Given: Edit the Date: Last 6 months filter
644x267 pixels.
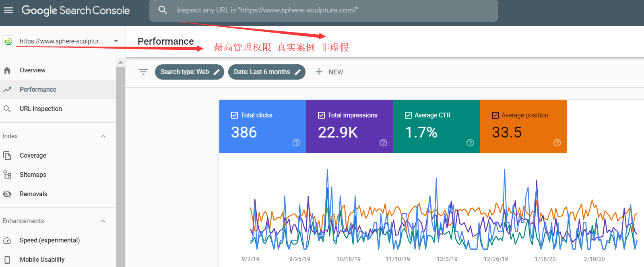Looking at the screenshot, I should pyautogui.click(x=266, y=72).
